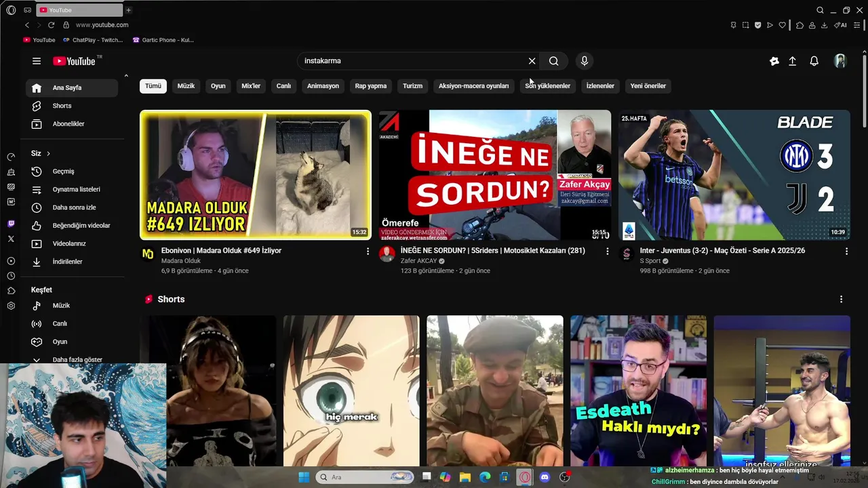868x488 pixels.
Task: Open Oynatma listeleri
Action: pyautogui.click(x=72, y=189)
